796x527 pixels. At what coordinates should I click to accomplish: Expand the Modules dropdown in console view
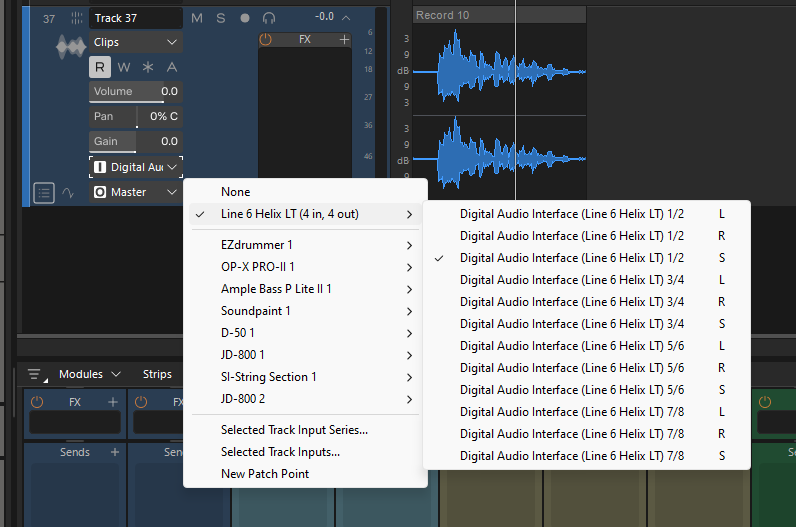(x=89, y=374)
